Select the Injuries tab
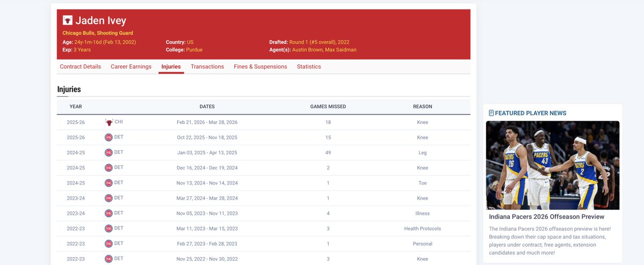Image resolution: width=644 pixels, height=265 pixels. coord(171,67)
